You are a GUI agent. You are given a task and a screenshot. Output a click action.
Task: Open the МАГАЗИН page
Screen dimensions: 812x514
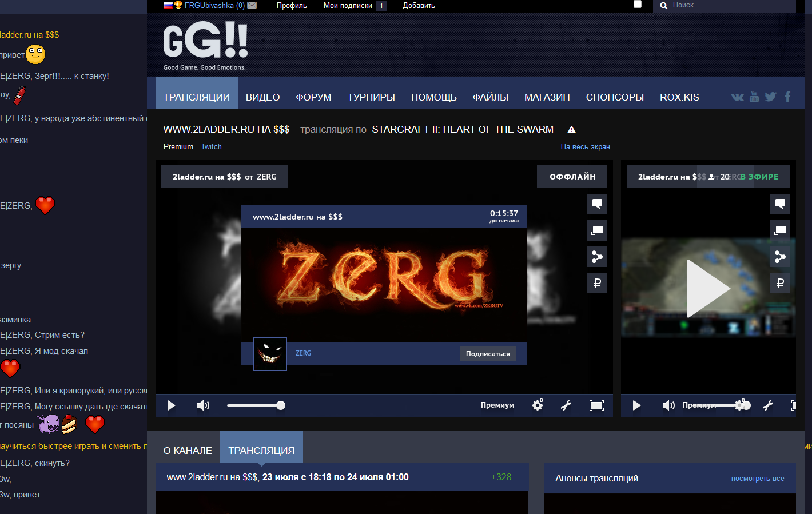click(x=547, y=97)
